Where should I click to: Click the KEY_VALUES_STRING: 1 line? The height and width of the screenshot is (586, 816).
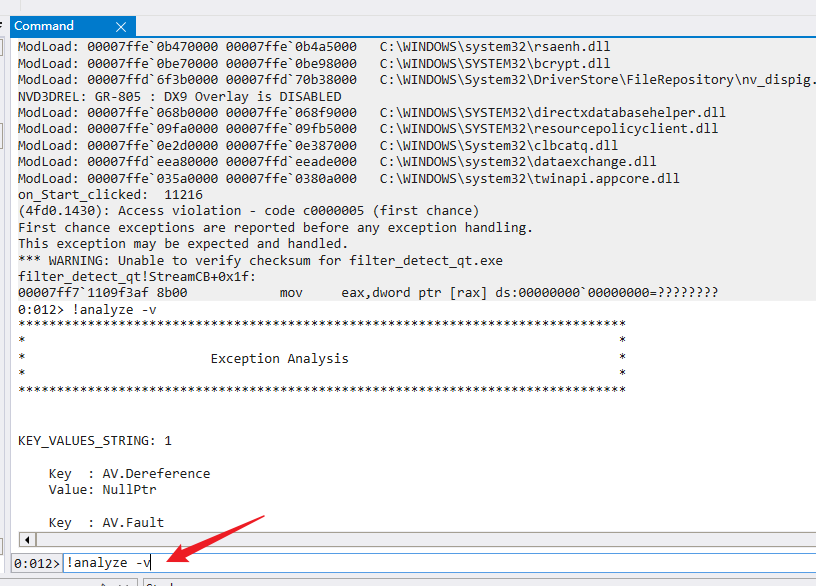coord(95,441)
